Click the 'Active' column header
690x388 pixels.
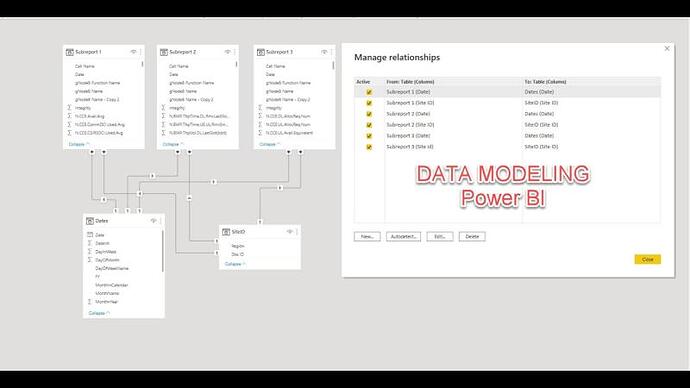coord(363,82)
